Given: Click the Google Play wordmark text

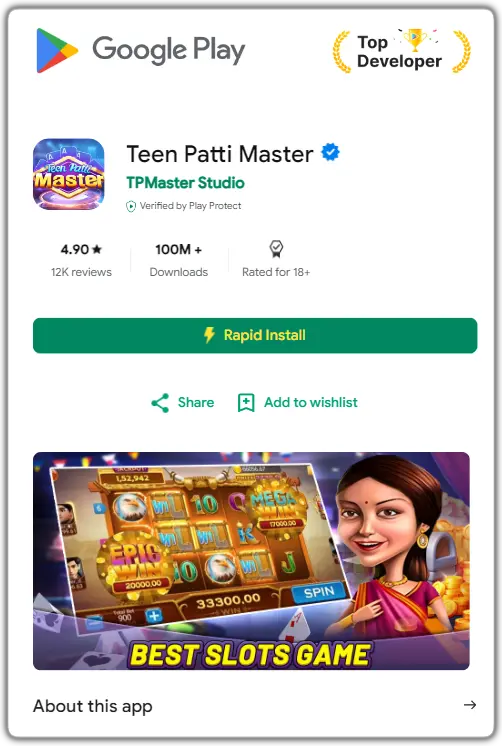Looking at the screenshot, I should [169, 49].
